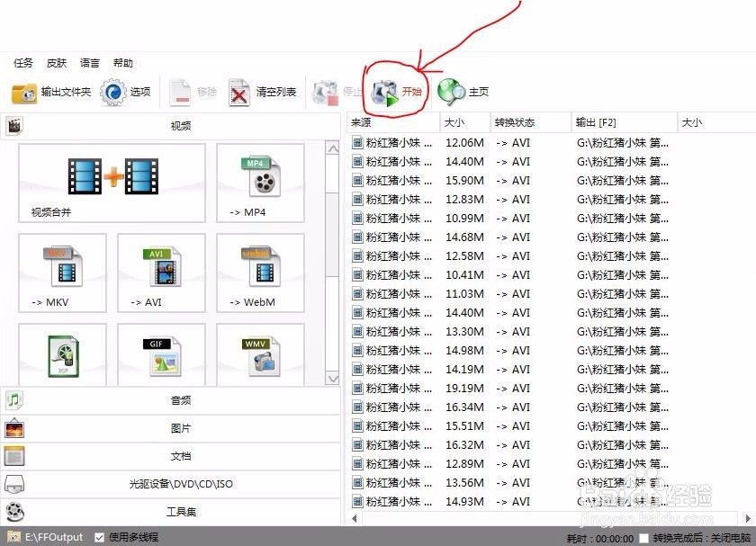Open 主页 homepage globe icon
756x546 pixels.
pos(451,92)
